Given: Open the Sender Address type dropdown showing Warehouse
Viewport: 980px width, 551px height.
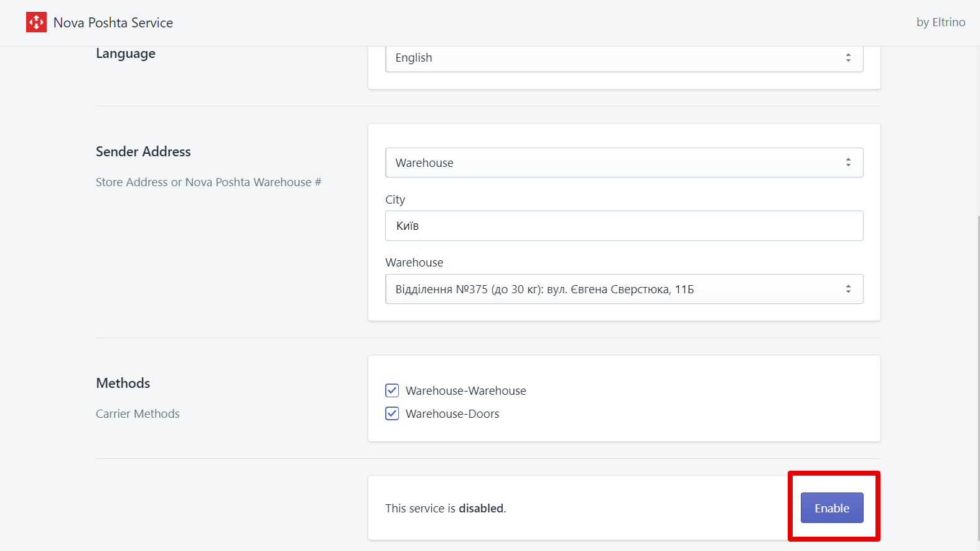Looking at the screenshot, I should (624, 162).
